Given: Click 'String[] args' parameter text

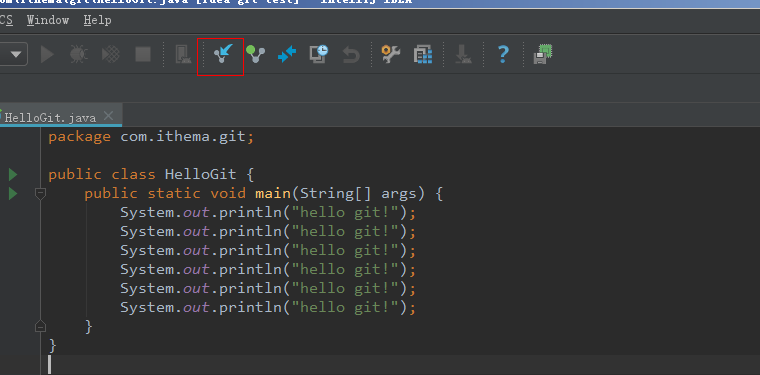Looking at the screenshot, I should pyautogui.click(x=358, y=194).
